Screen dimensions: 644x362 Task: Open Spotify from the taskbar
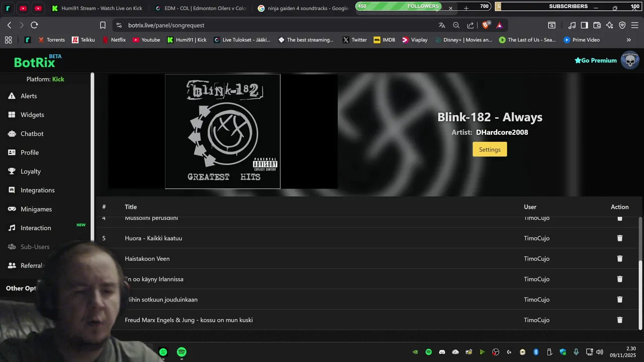pyautogui.click(x=182, y=352)
